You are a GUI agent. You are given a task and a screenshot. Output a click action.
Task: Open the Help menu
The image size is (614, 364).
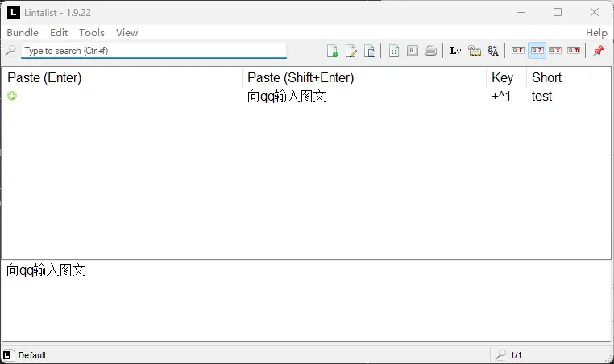point(596,32)
